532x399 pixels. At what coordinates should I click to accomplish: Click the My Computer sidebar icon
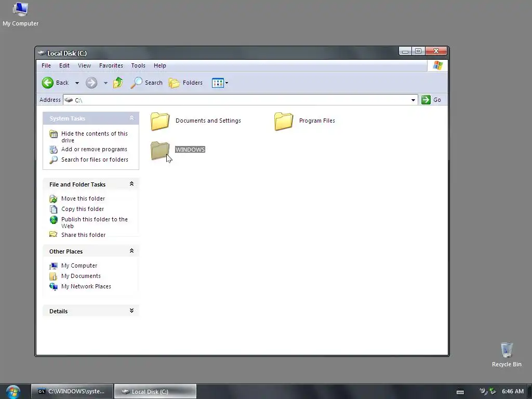[x=54, y=265]
